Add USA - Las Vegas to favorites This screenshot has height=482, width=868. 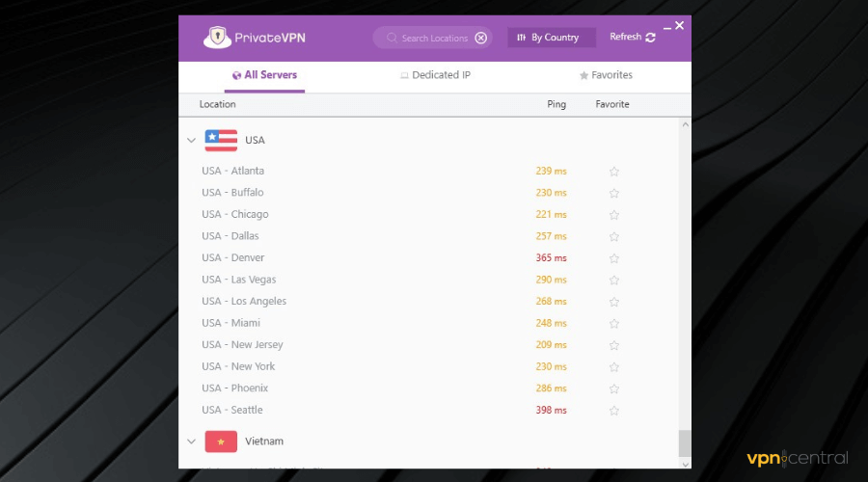pos(614,280)
